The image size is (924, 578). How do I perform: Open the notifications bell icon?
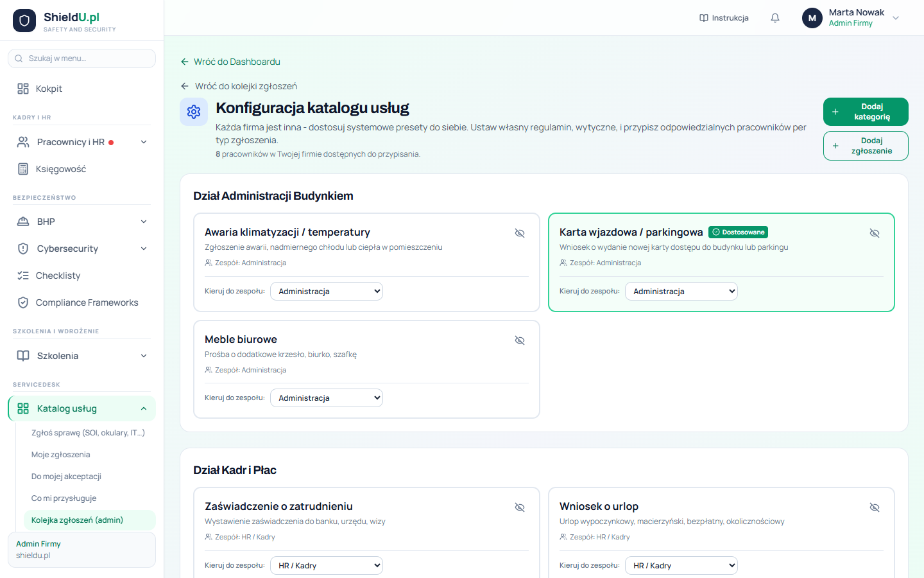coord(775,18)
